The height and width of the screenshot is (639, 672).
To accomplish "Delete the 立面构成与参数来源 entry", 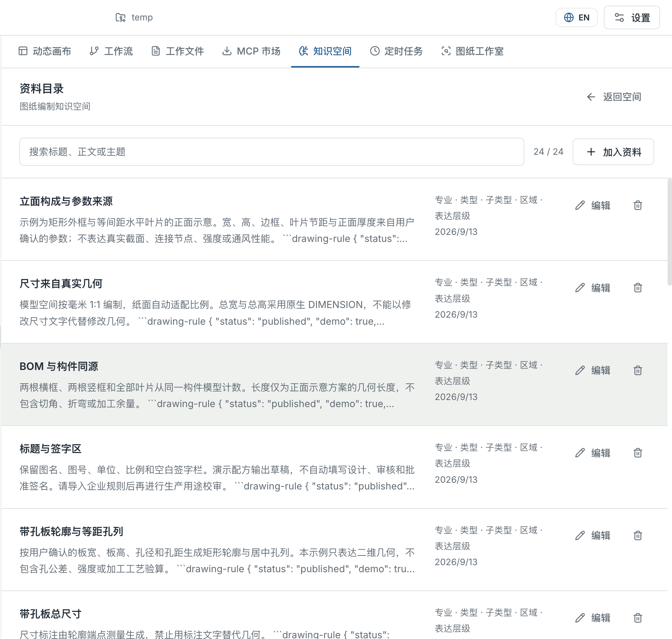I will click(x=638, y=205).
